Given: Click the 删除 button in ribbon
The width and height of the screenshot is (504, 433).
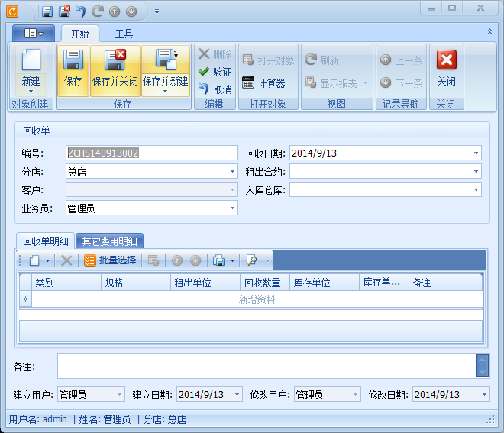Looking at the screenshot, I should tap(215, 54).
